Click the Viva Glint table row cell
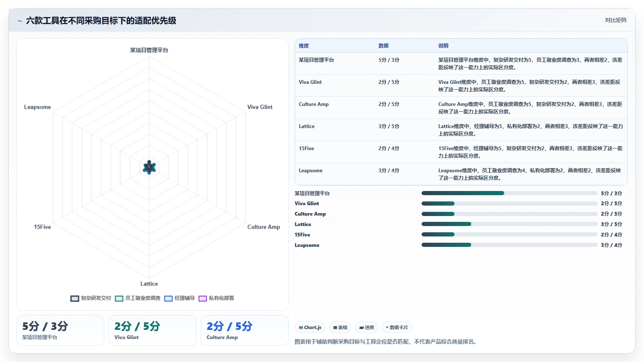 coord(310,82)
